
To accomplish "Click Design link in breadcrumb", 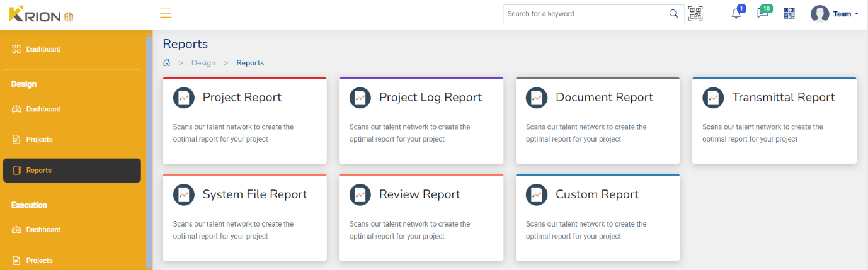I will click(x=203, y=63).
